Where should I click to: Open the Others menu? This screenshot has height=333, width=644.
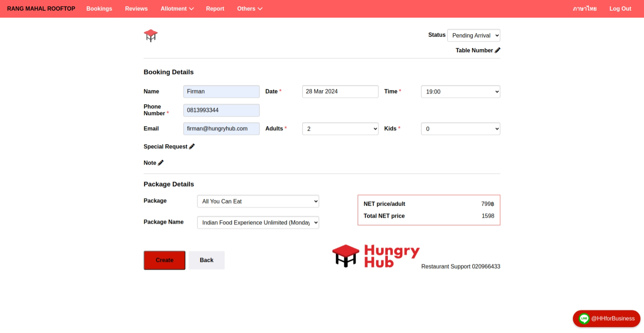[249, 9]
